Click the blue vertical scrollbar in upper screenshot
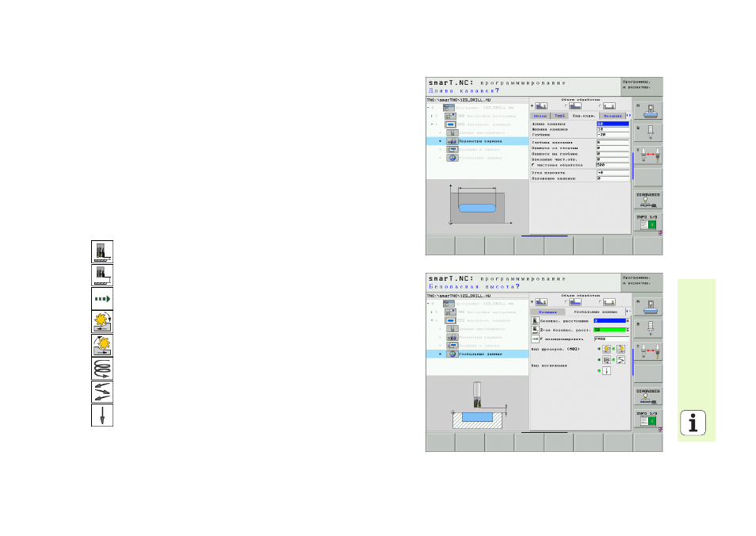The image size is (756, 536). click(x=632, y=166)
